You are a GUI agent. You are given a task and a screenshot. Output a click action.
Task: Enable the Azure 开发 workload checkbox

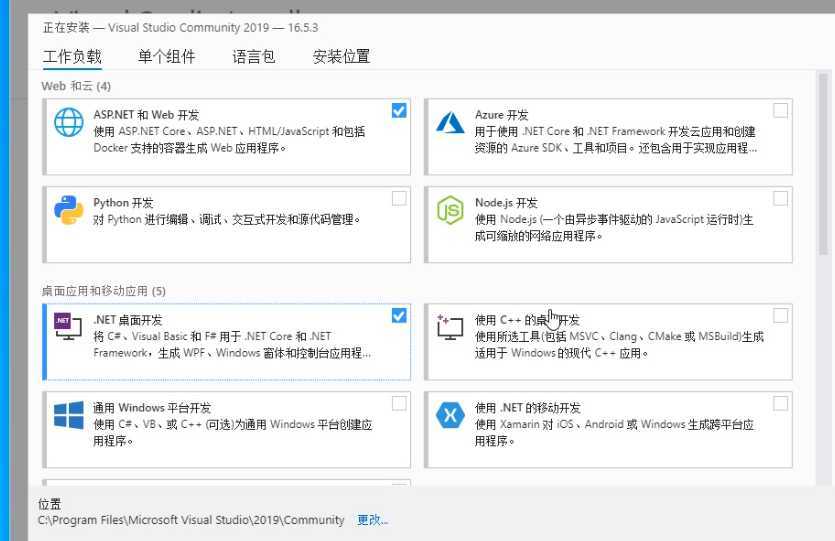(780, 110)
